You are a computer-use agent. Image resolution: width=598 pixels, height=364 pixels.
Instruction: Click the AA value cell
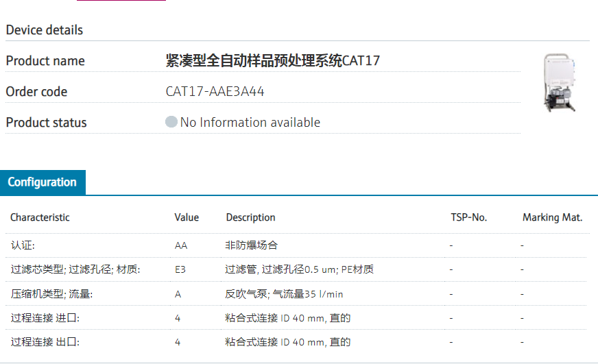pos(181,245)
